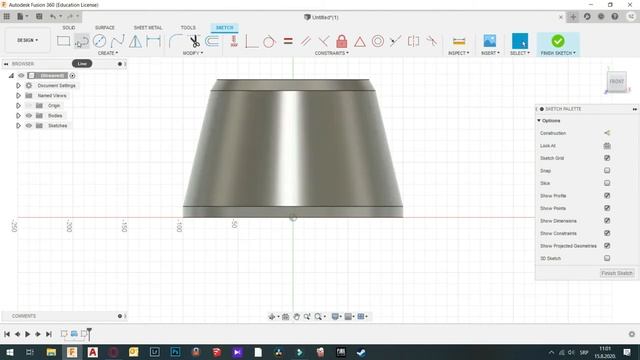Screen dimensions: 640x360
Task: Click the green Finish Sketch checkmark
Action: point(558,41)
